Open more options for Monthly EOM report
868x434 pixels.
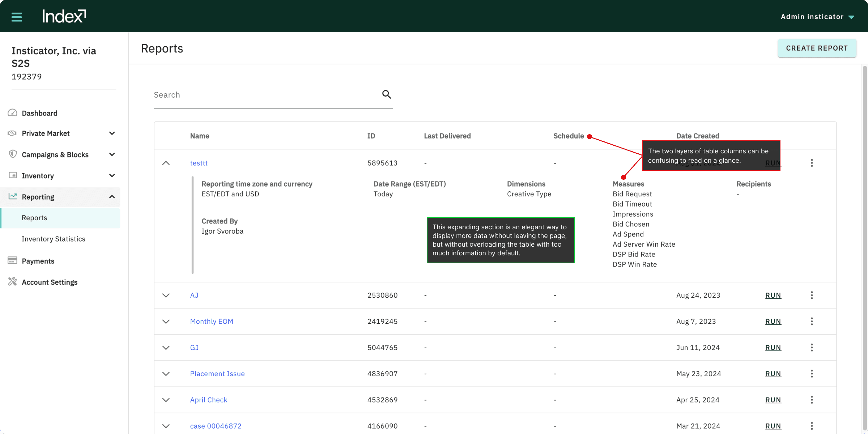tap(812, 322)
